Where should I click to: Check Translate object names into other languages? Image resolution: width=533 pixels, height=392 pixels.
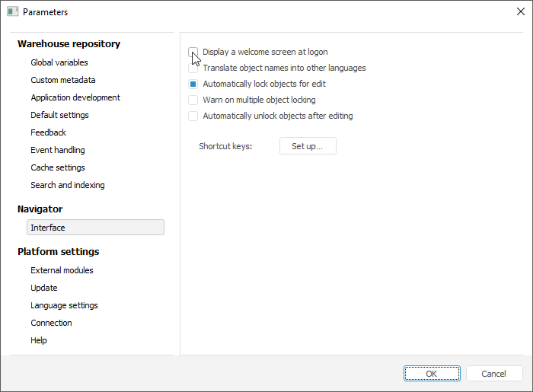coord(193,68)
